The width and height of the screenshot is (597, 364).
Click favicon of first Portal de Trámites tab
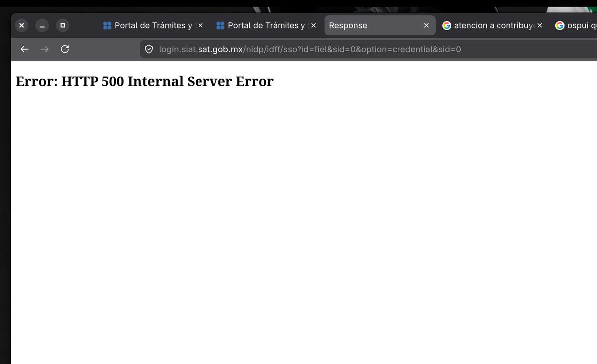point(107,25)
